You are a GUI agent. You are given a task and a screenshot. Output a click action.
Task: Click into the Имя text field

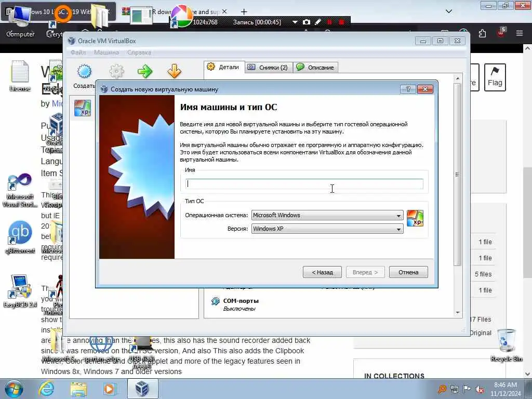coord(304,184)
